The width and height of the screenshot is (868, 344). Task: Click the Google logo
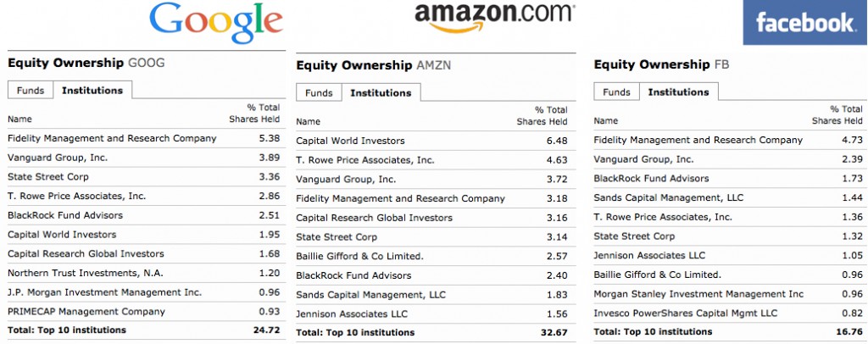pyautogui.click(x=216, y=23)
